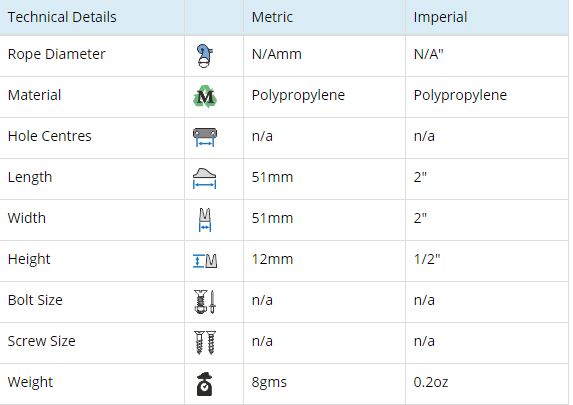573x405 pixels.
Task: Click the Screw Size icon
Action: click(x=205, y=342)
